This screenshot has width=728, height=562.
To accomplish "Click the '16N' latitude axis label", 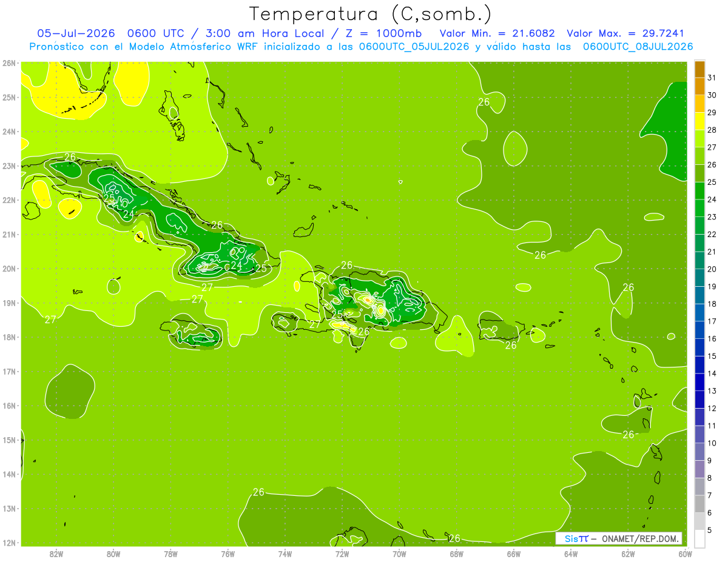I will (x=8, y=406).
